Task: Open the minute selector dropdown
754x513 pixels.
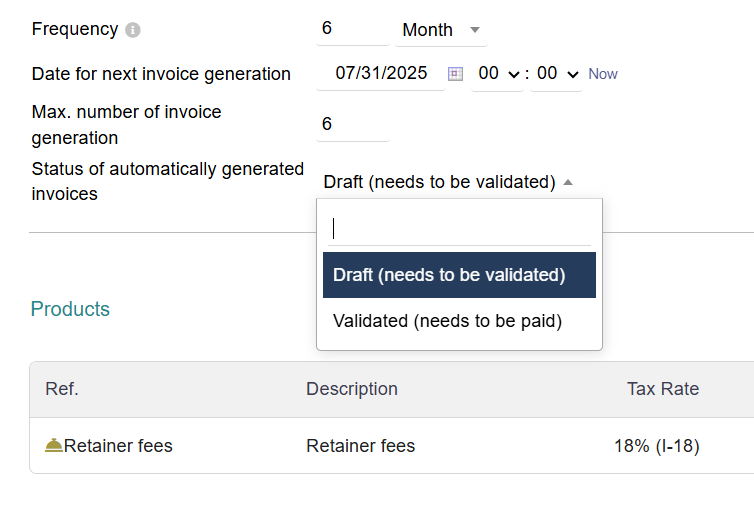Action: [556, 74]
